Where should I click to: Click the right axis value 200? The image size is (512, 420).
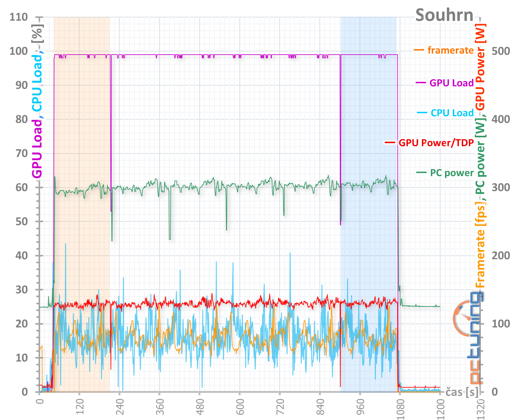coord(501,256)
